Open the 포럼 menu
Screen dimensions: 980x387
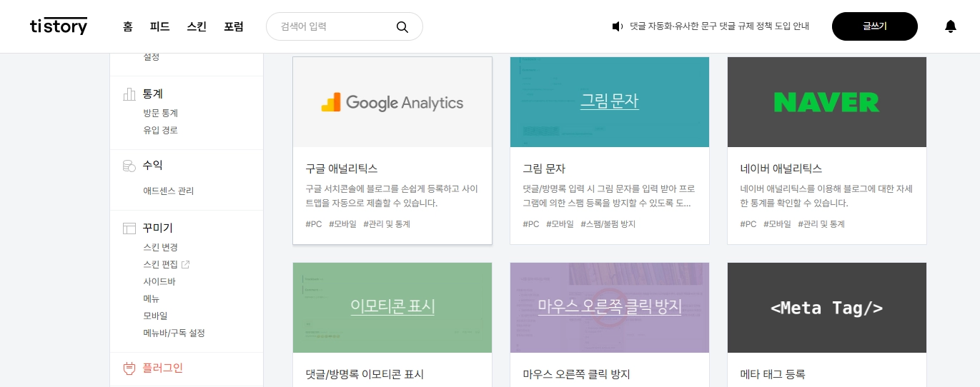tap(234, 26)
